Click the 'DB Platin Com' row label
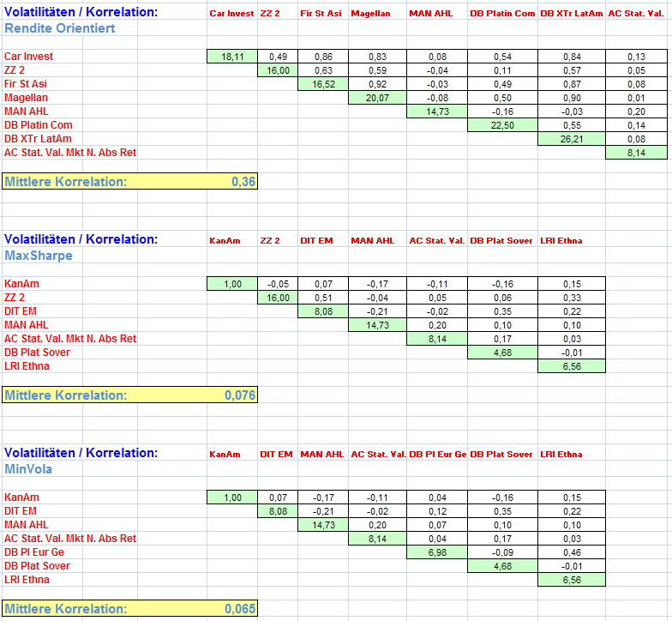The height and width of the screenshot is (621, 672). (39, 125)
